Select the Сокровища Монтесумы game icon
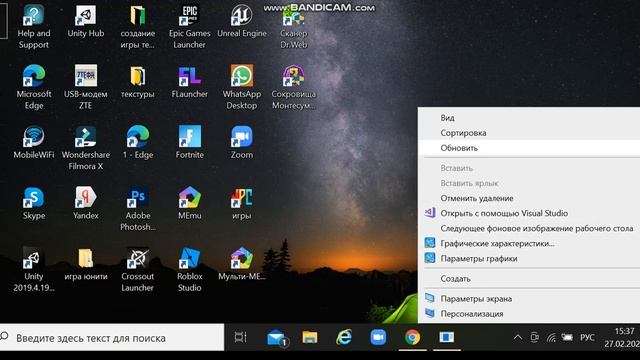Image resolution: width=640 pixels, height=360 pixels. pyautogui.click(x=293, y=87)
